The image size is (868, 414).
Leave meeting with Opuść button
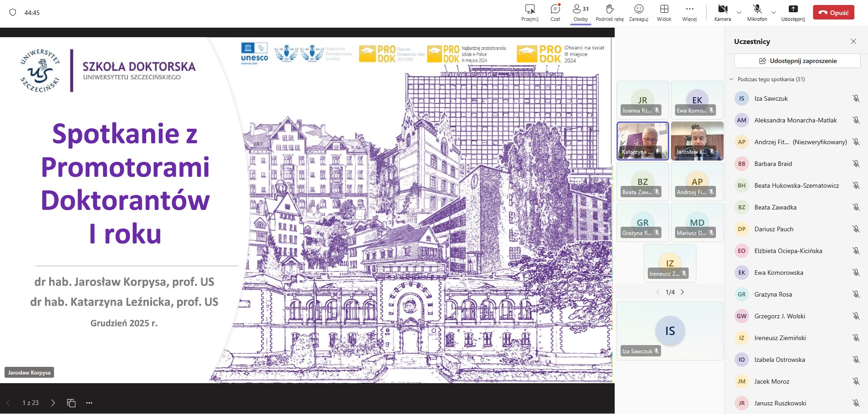tap(833, 13)
